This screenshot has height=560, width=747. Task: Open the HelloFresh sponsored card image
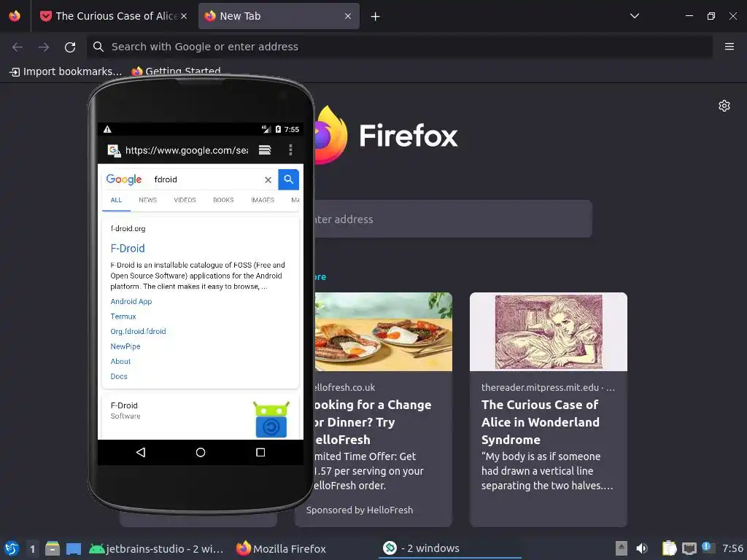click(x=383, y=332)
